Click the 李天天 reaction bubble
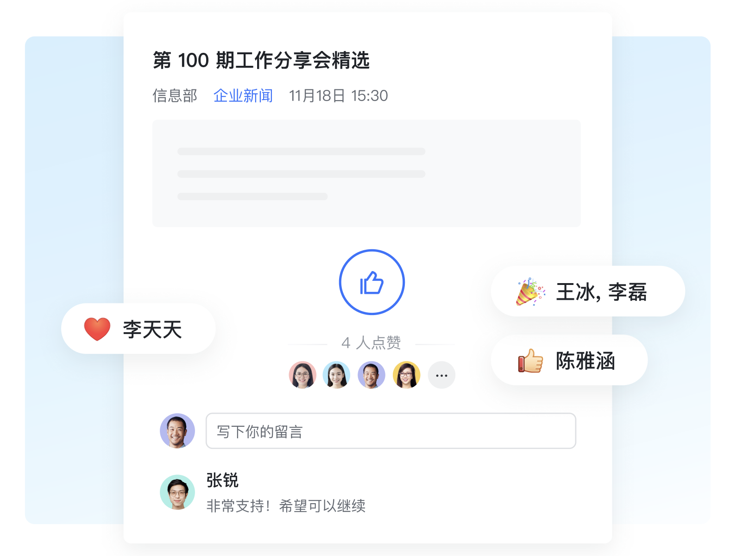Screen dimensions: 756x556 [138, 329]
